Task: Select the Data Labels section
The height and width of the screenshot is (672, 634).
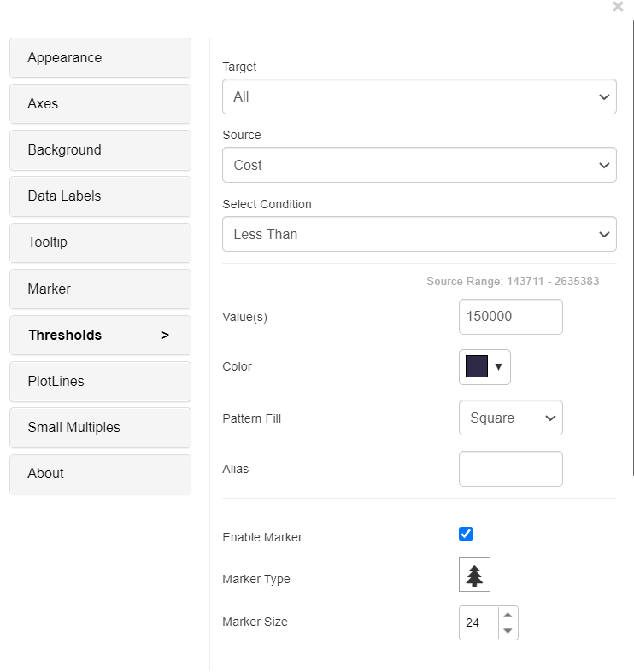Action: tap(100, 196)
